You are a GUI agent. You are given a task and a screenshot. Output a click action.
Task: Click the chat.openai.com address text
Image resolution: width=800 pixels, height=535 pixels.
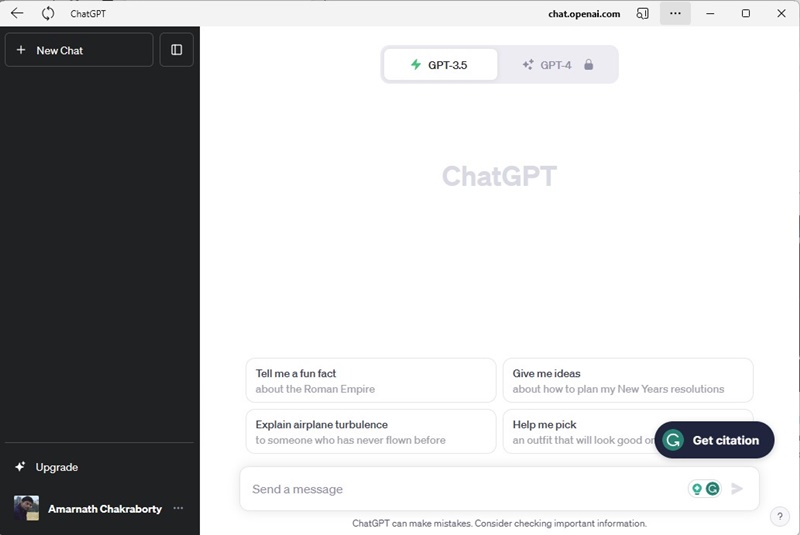point(584,14)
